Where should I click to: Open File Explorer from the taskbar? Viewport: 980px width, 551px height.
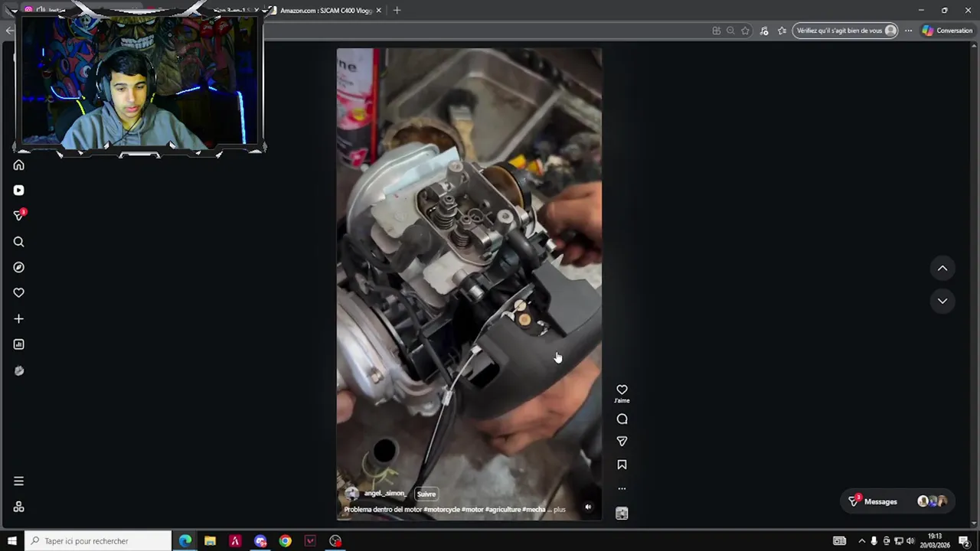coord(210,541)
